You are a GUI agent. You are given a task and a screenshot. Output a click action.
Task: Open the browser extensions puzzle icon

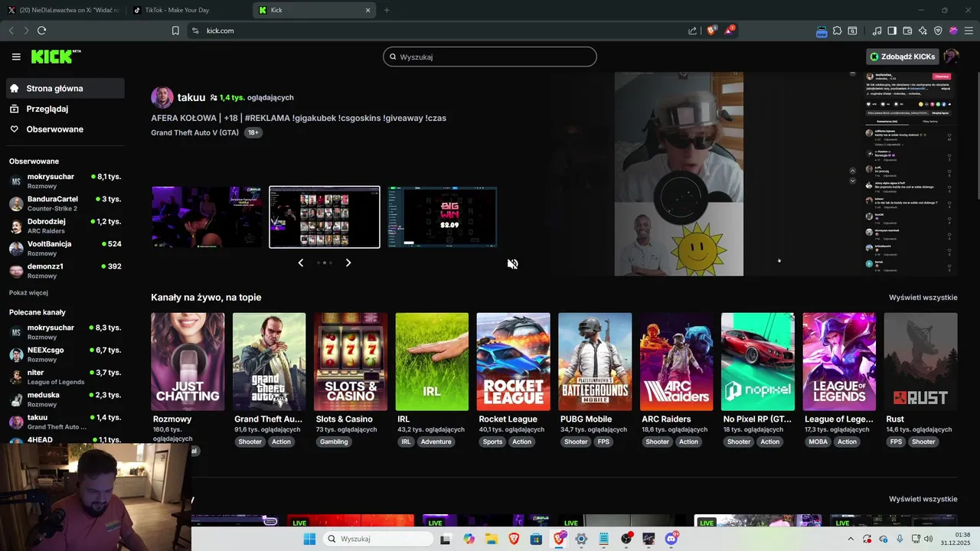coord(837,31)
